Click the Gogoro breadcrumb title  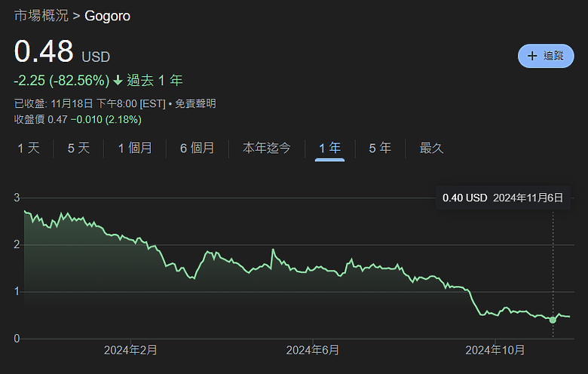point(107,16)
